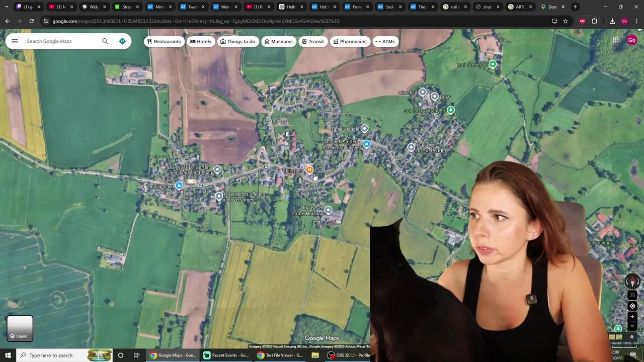Viewport: 644px width, 362px height.
Task: Click the DSLV map pin
Action: (435, 97)
